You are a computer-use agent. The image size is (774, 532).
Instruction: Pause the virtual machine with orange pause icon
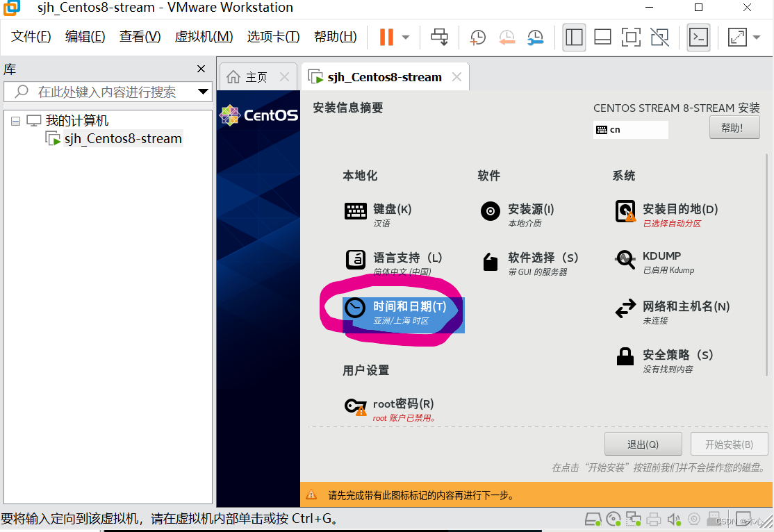pyautogui.click(x=386, y=37)
